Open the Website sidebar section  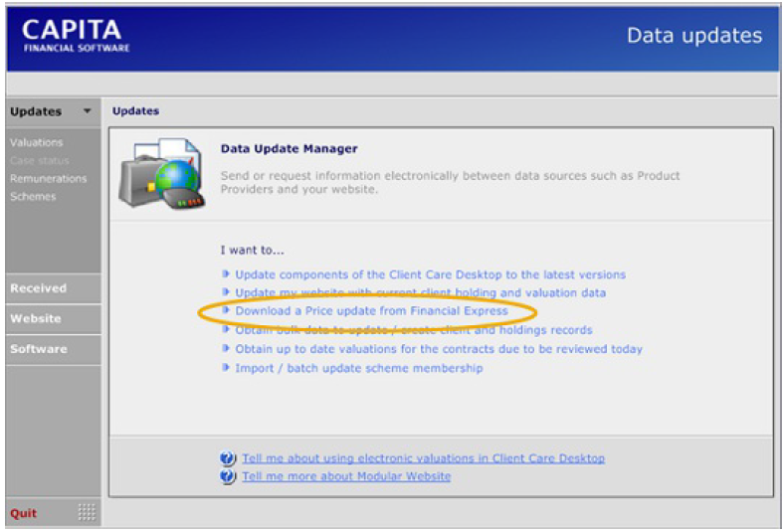click(53, 318)
